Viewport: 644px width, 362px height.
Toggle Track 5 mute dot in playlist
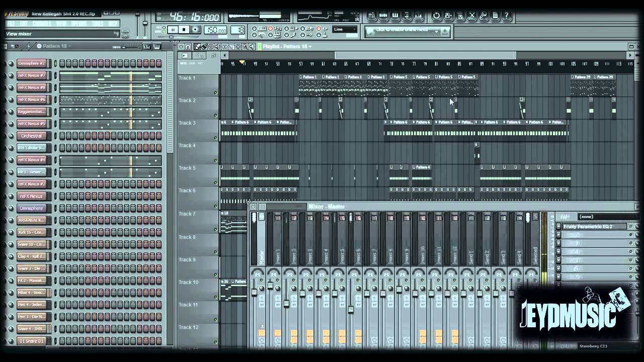click(x=216, y=183)
